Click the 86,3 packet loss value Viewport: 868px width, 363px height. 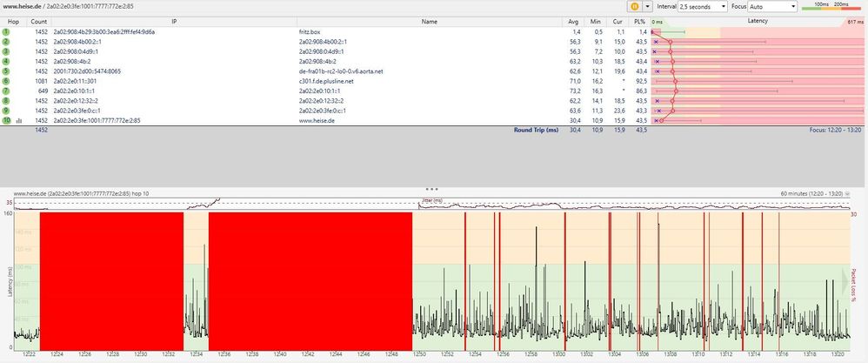(x=641, y=91)
